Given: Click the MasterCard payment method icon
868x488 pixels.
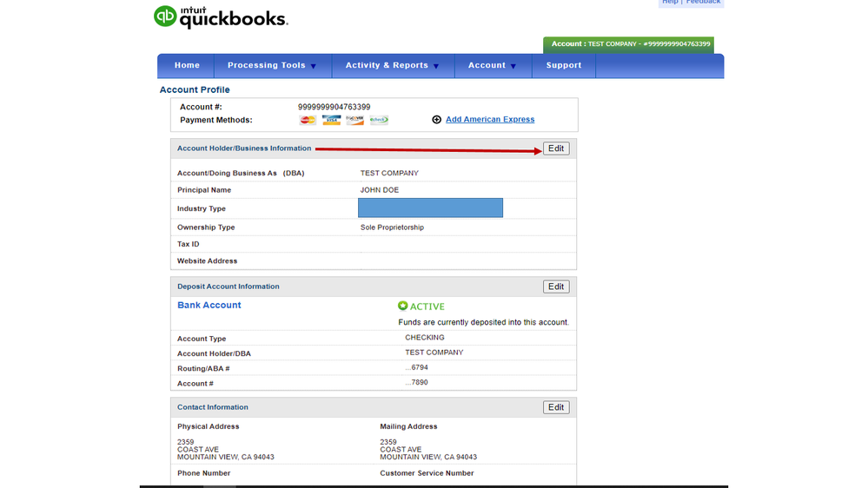Looking at the screenshot, I should (x=308, y=120).
